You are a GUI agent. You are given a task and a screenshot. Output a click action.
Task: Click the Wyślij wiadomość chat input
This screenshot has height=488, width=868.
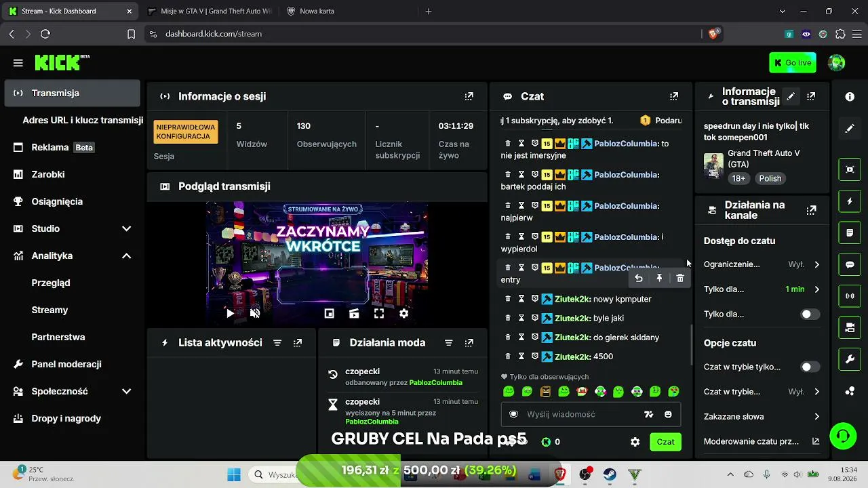pos(591,414)
